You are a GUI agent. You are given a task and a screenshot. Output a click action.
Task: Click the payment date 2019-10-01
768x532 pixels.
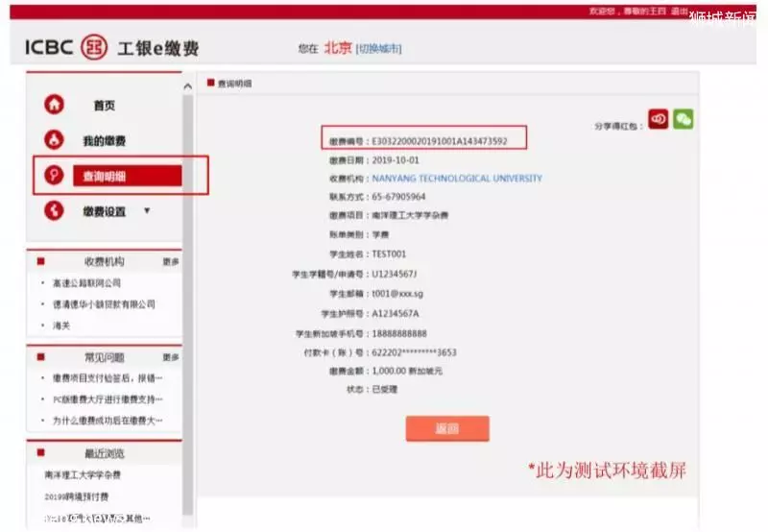[x=396, y=160]
